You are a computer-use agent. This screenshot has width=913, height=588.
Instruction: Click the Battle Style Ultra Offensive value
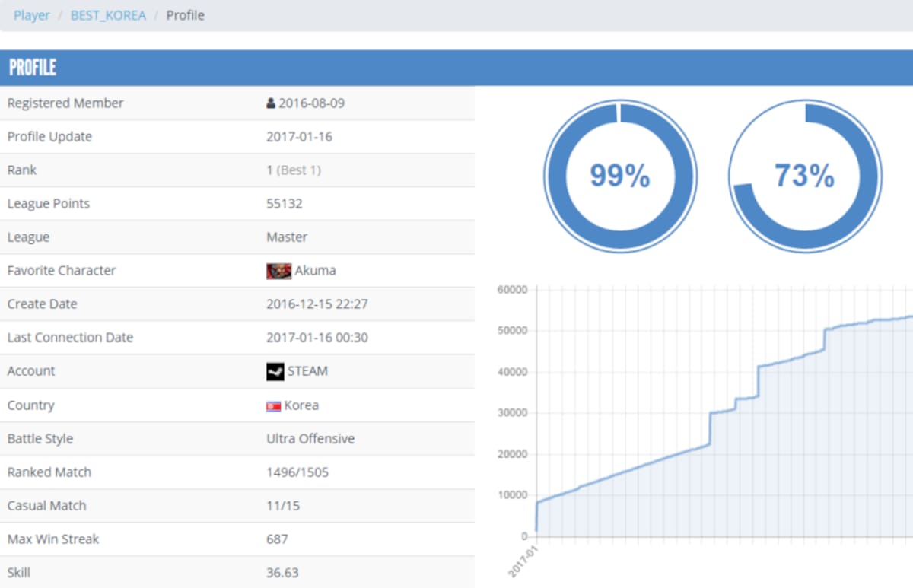310,439
